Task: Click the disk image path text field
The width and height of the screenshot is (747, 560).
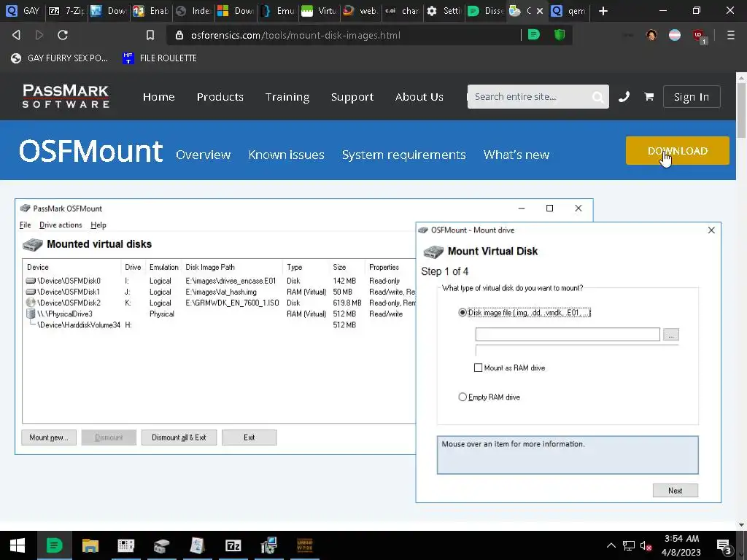Action: click(x=568, y=334)
